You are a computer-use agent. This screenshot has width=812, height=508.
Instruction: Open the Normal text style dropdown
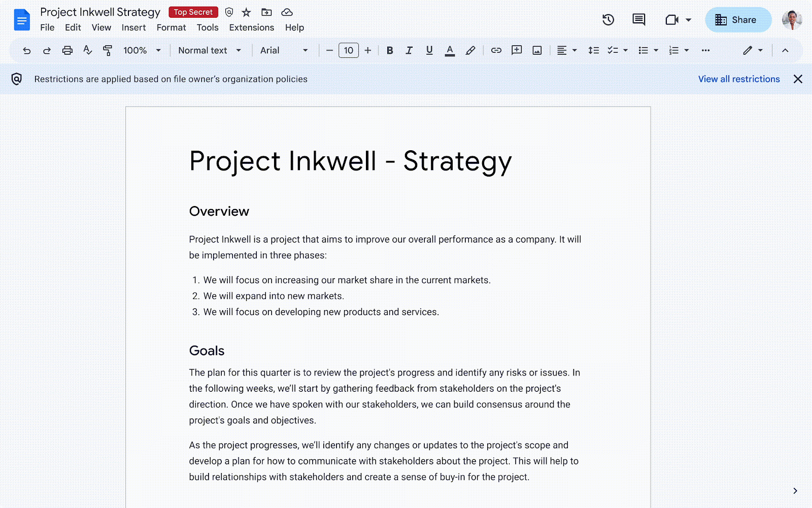pyautogui.click(x=210, y=50)
